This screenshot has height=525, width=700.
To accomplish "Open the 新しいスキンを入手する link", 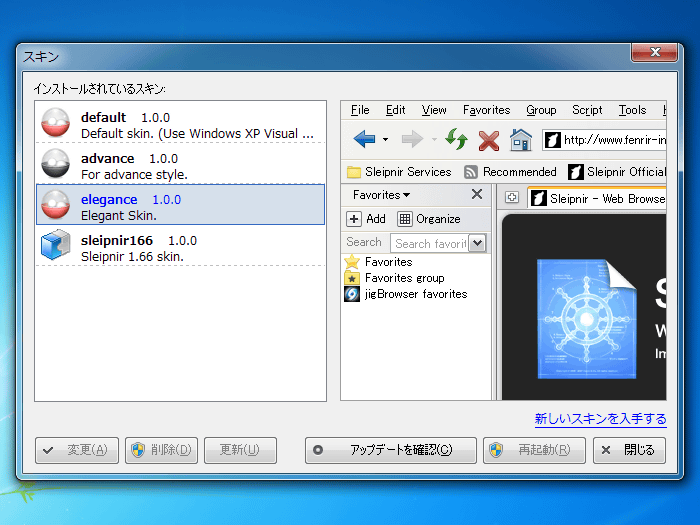I will [600, 419].
